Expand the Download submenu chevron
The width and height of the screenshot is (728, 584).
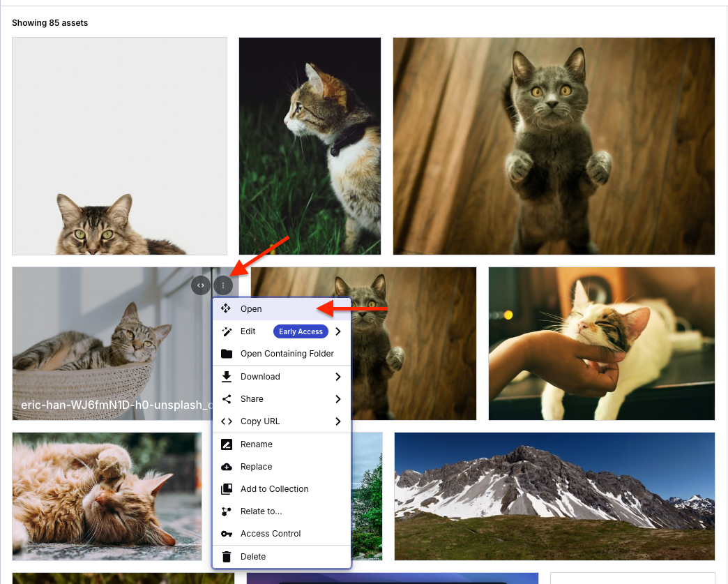338,376
